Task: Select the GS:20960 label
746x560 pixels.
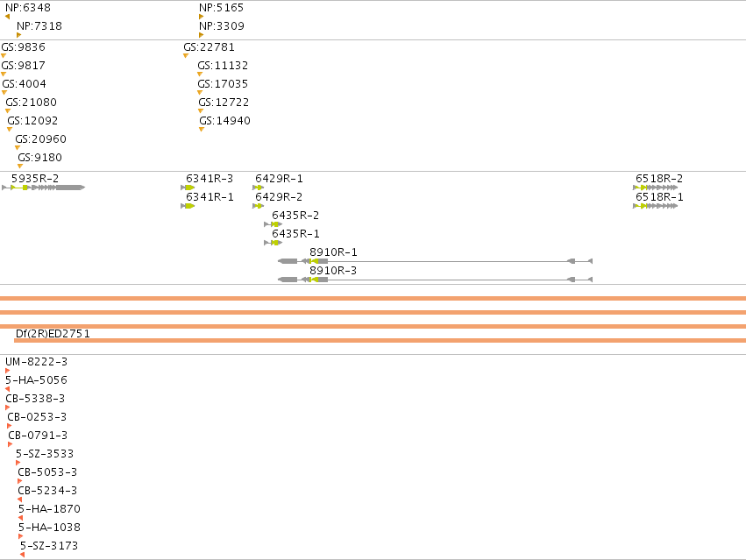Action: pos(40,139)
